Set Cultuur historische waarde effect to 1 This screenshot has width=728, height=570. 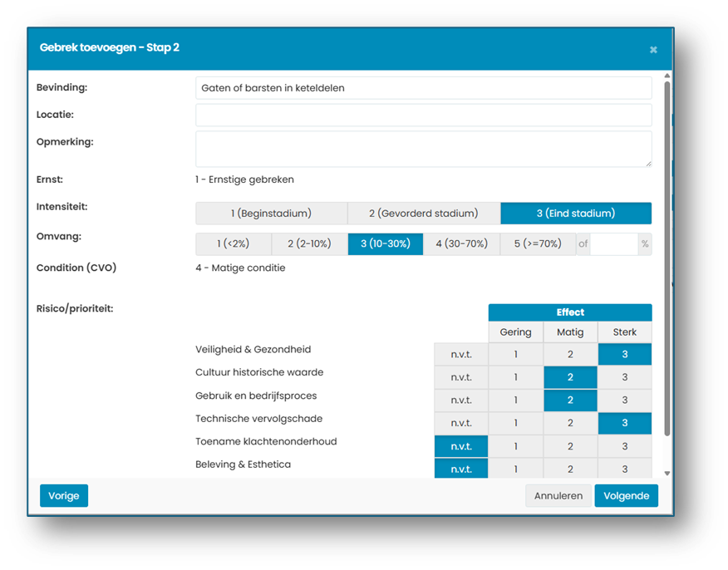point(516,377)
